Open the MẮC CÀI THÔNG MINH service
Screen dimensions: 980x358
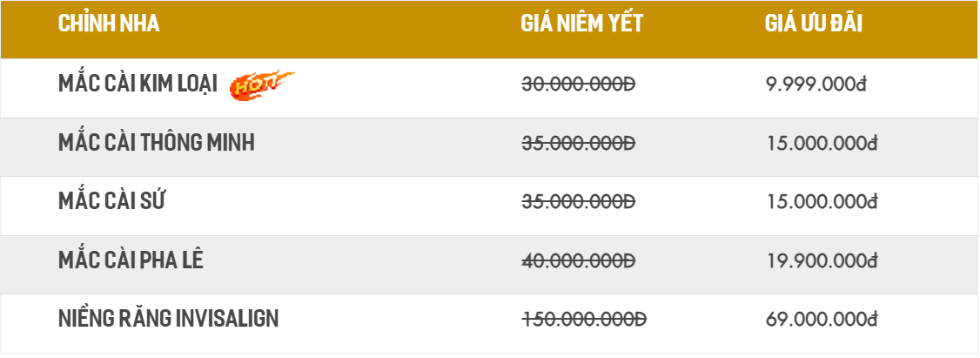tap(157, 142)
